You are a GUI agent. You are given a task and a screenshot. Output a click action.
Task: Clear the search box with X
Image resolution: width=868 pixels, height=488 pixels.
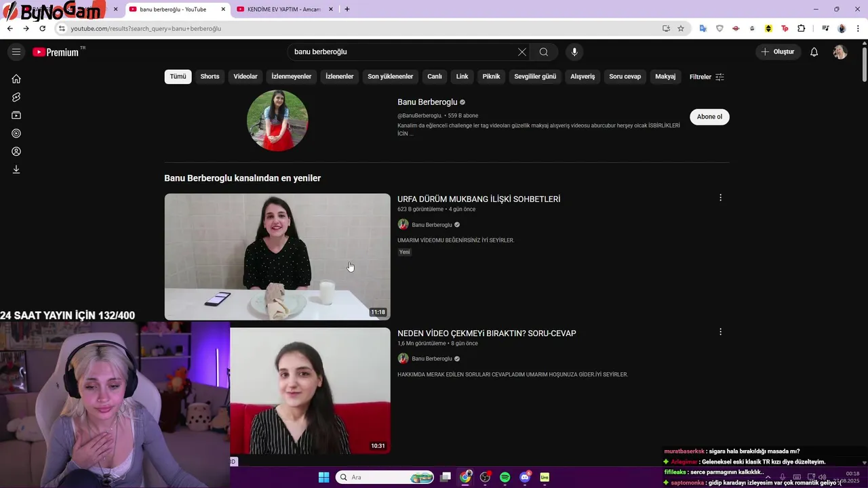click(x=521, y=52)
